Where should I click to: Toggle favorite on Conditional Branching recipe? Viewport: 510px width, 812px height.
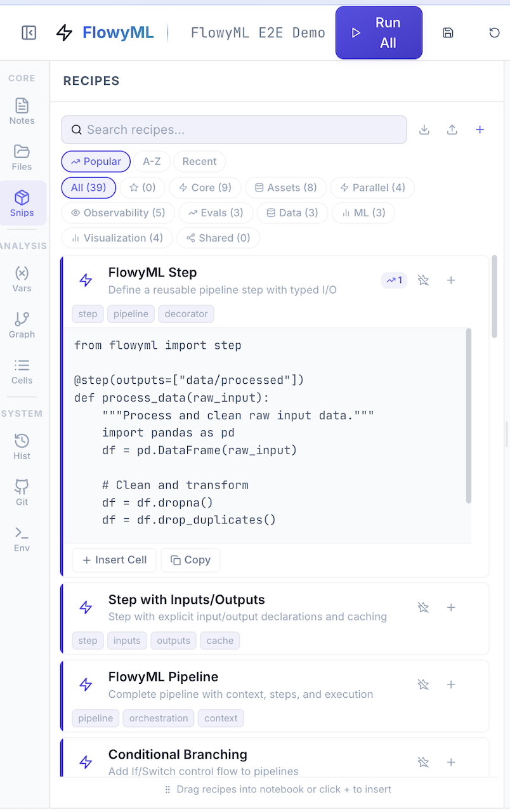(x=423, y=762)
